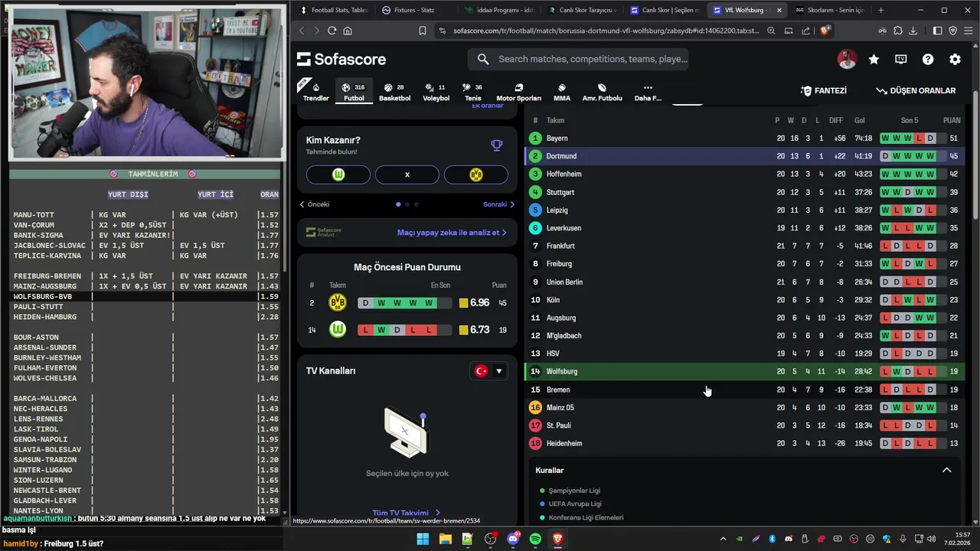Open the Trendler sports category
Screen dimensions: 980x551
(315, 92)
